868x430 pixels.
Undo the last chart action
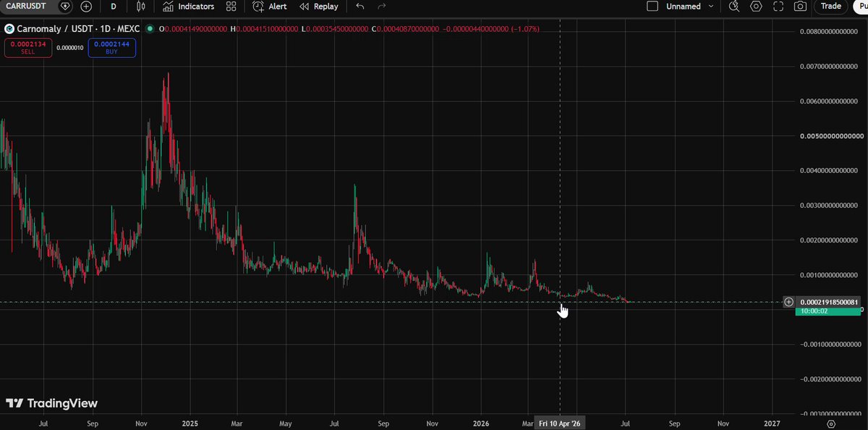pyautogui.click(x=360, y=7)
